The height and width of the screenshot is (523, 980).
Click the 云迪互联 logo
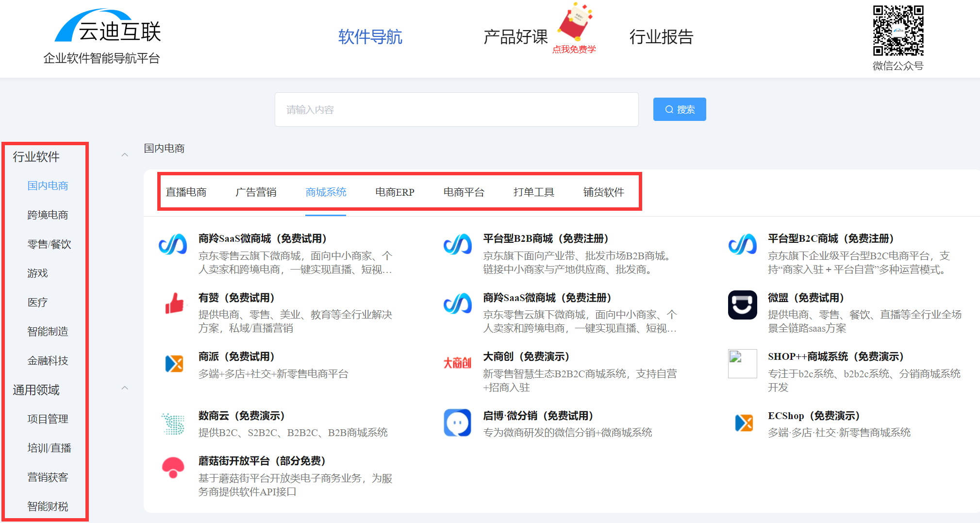click(x=108, y=26)
